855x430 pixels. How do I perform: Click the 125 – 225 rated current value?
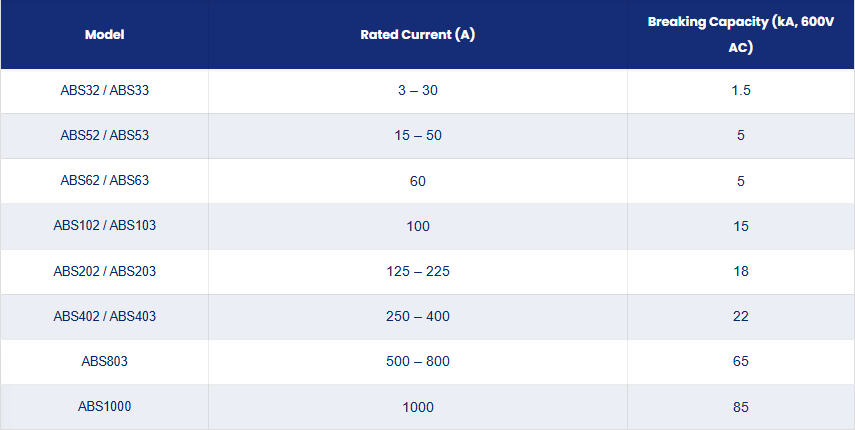point(418,271)
